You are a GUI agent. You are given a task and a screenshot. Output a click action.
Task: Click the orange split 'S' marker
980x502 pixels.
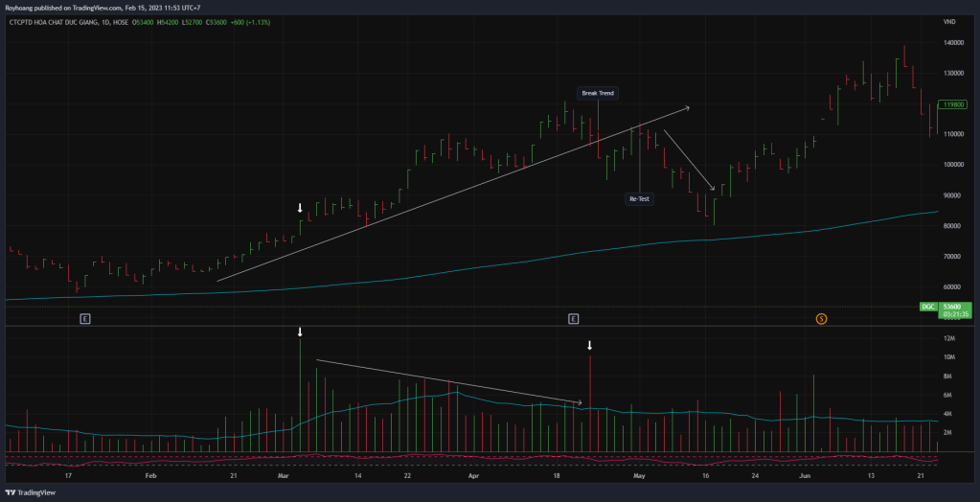821,317
